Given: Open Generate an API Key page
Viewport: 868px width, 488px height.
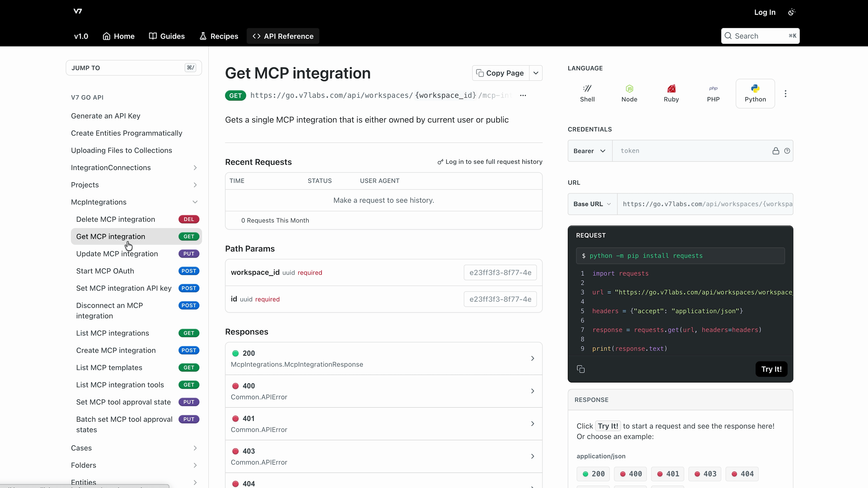Looking at the screenshot, I should (x=106, y=116).
